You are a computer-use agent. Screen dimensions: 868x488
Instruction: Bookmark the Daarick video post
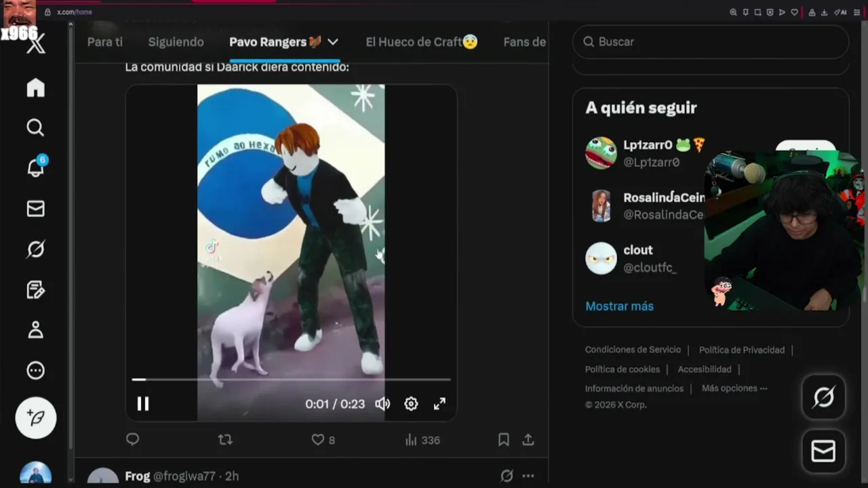(x=503, y=440)
